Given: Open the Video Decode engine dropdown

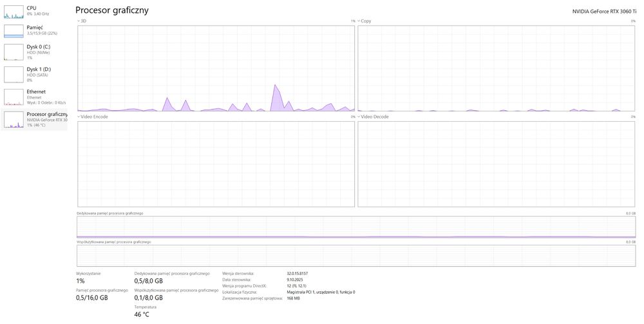Looking at the screenshot, I should click(373, 117).
